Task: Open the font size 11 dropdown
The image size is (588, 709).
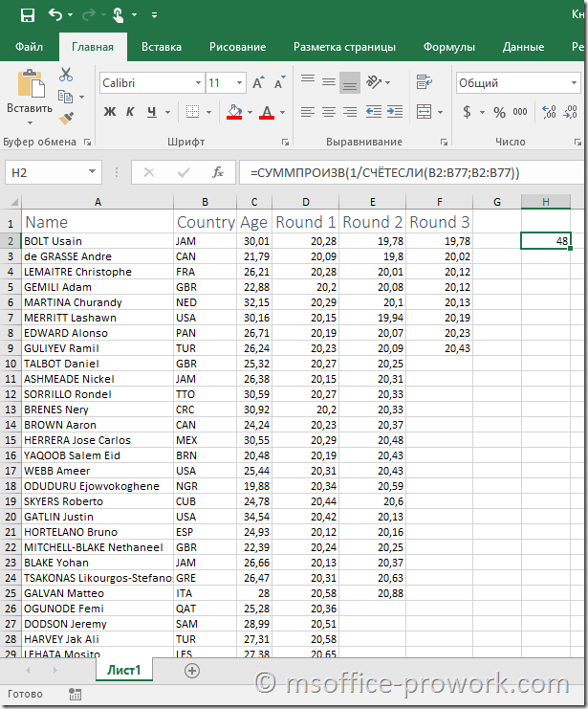Action: click(239, 83)
